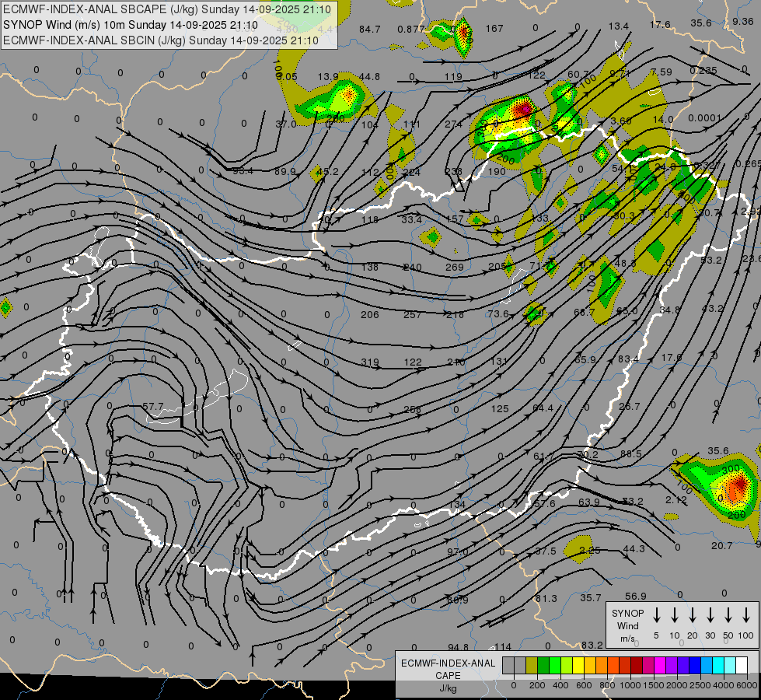Click the 258 CAPE value on the map
Screen dimensions: 761x700
click(412, 410)
